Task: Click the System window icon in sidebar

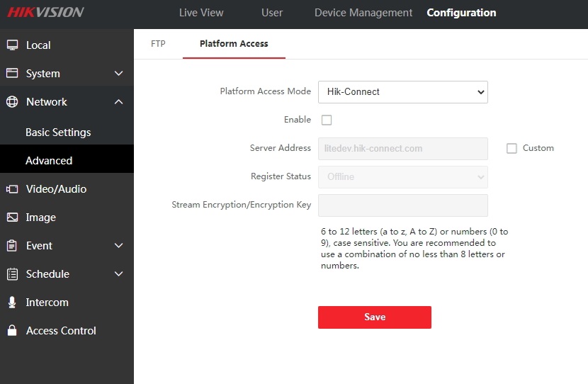Action: [12, 74]
